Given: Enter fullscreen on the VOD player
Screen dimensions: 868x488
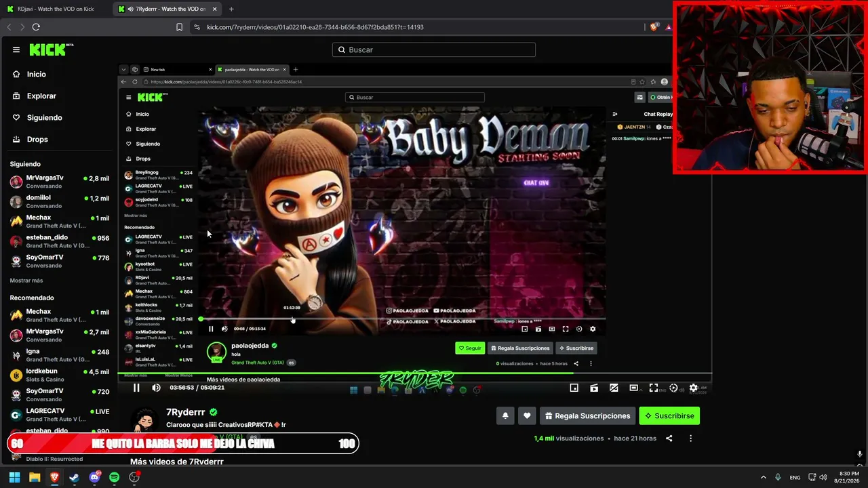Looking at the screenshot, I should coord(654,388).
